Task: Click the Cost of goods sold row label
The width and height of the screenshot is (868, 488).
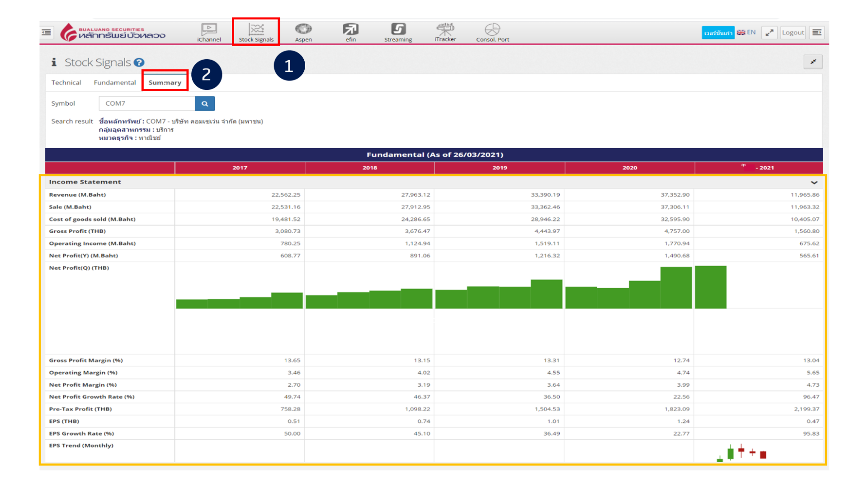Action: (92, 219)
